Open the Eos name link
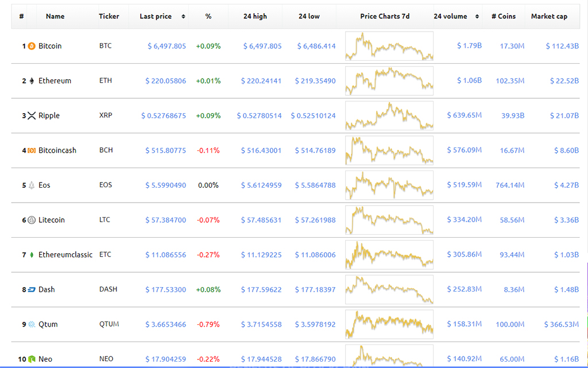The image size is (588, 368). click(x=44, y=185)
